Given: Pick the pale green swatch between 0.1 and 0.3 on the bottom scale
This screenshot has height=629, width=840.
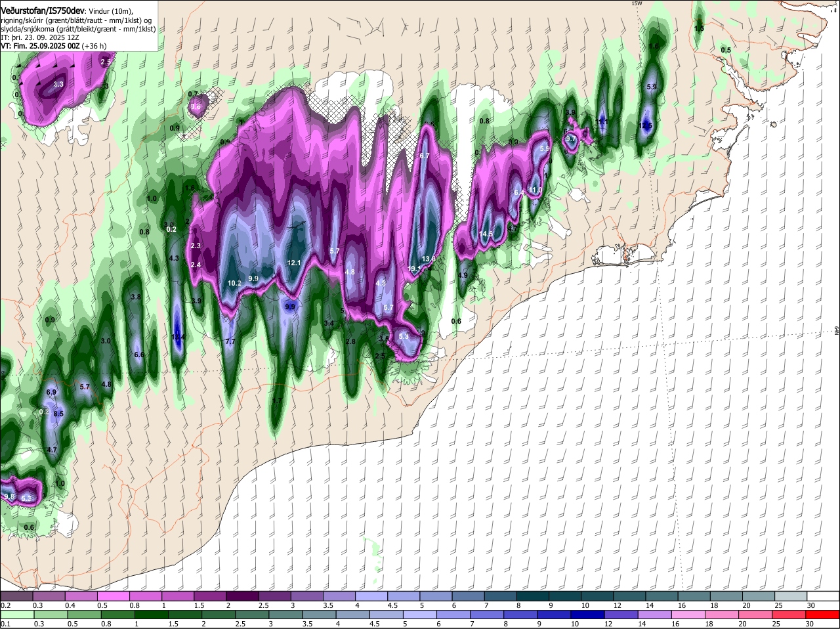Looking at the screenshot, I should (17, 615).
